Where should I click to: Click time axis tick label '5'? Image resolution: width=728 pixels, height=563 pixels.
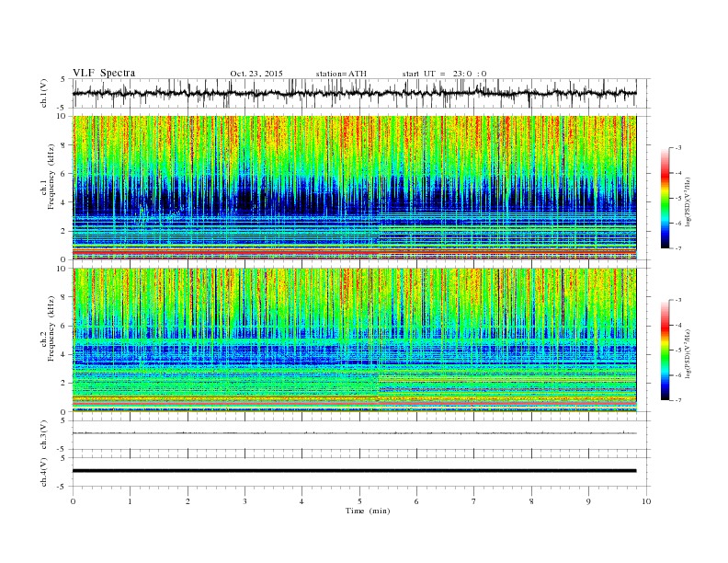[x=359, y=501]
